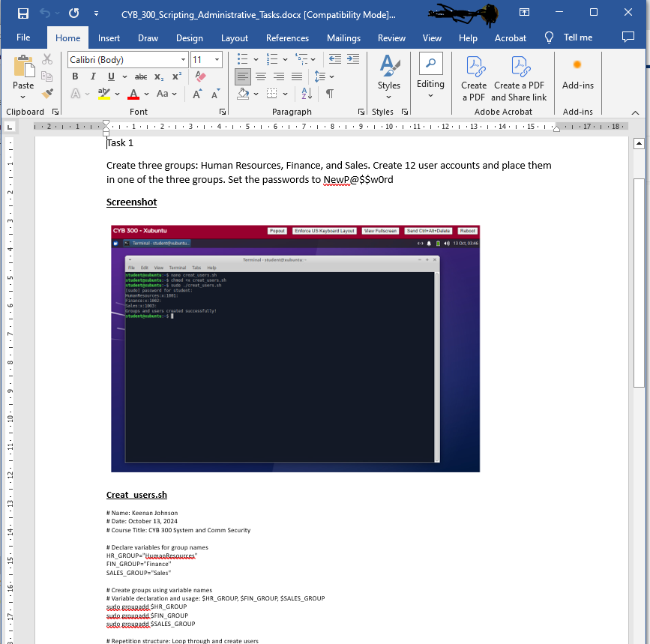Open the Styles gallery button

(x=389, y=77)
